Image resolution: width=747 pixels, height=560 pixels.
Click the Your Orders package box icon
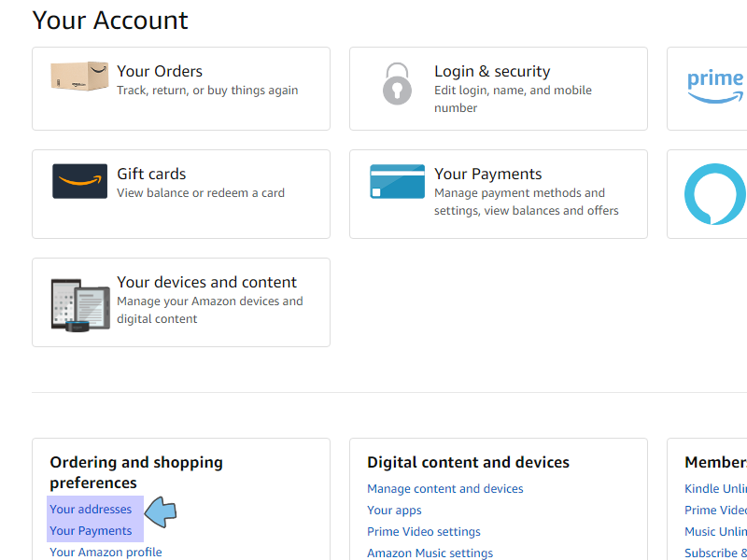[79, 77]
